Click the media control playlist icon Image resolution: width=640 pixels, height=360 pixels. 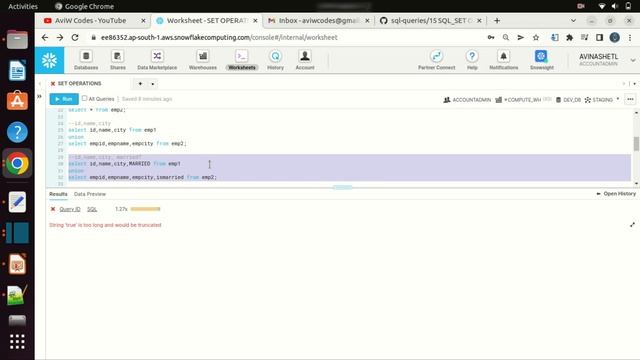click(x=584, y=38)
